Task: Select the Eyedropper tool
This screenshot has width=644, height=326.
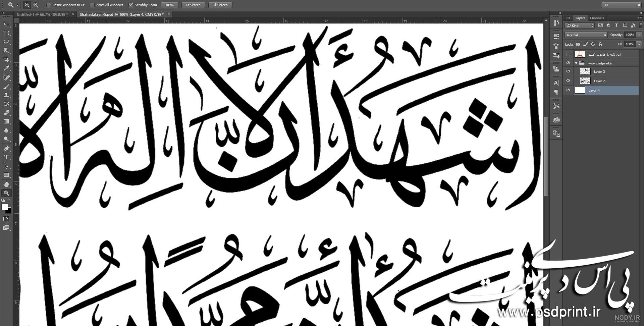Action: point(6,68)
